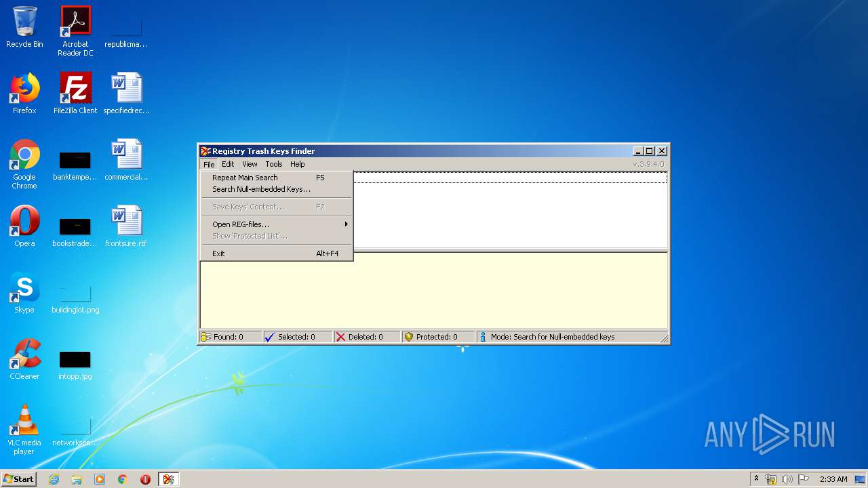Open media player taskbar icon

tap(100, 479)
